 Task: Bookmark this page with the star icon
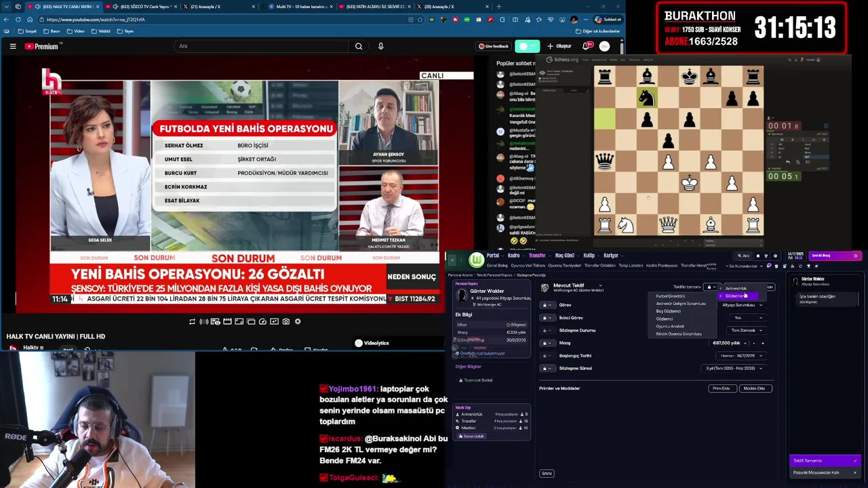pyautogui.click(x=421, y=19)
